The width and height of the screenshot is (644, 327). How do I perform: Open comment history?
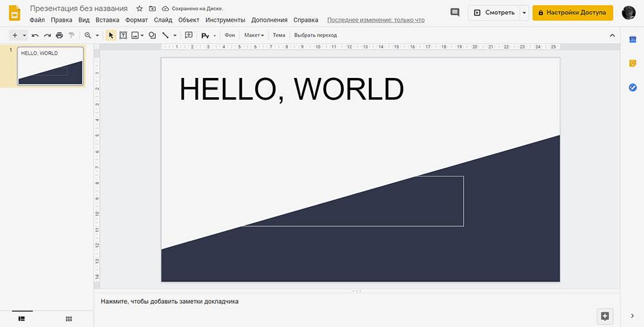coord(455,12)
